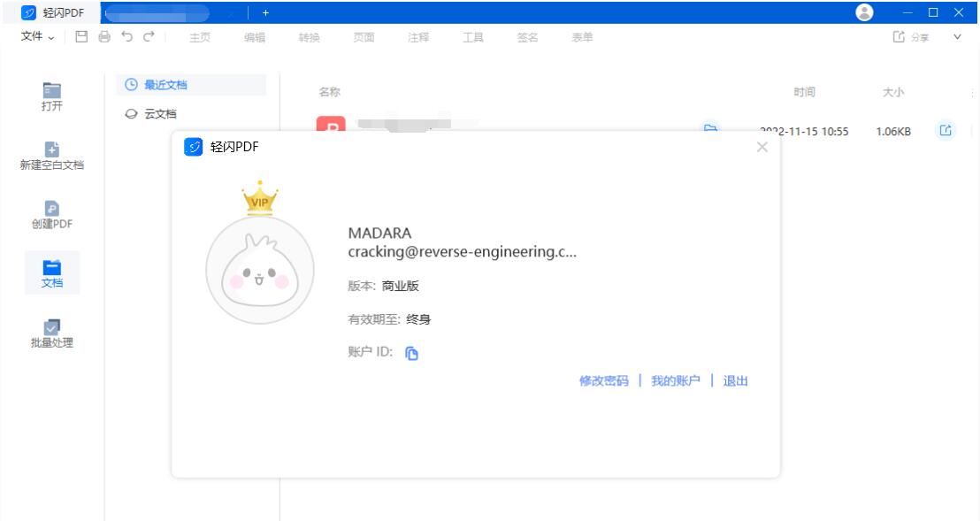Screen dimensions: 980x521
Task: Click the undo arrow icon
Action: pos(126,36)
